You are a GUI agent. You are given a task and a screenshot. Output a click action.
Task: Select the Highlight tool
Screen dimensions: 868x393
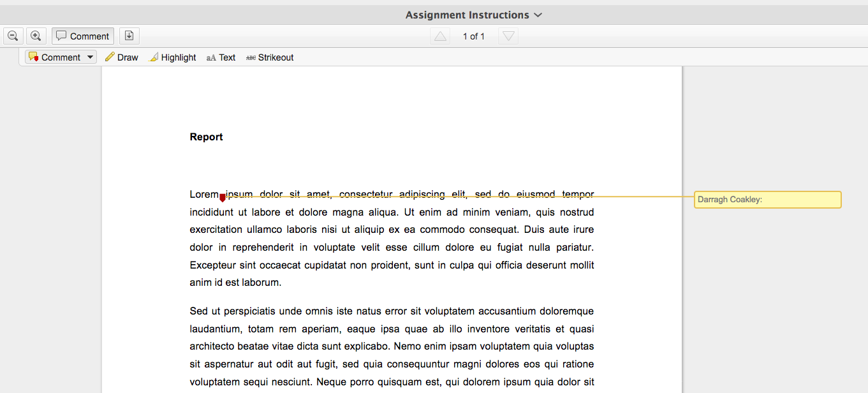pos(173,57)
